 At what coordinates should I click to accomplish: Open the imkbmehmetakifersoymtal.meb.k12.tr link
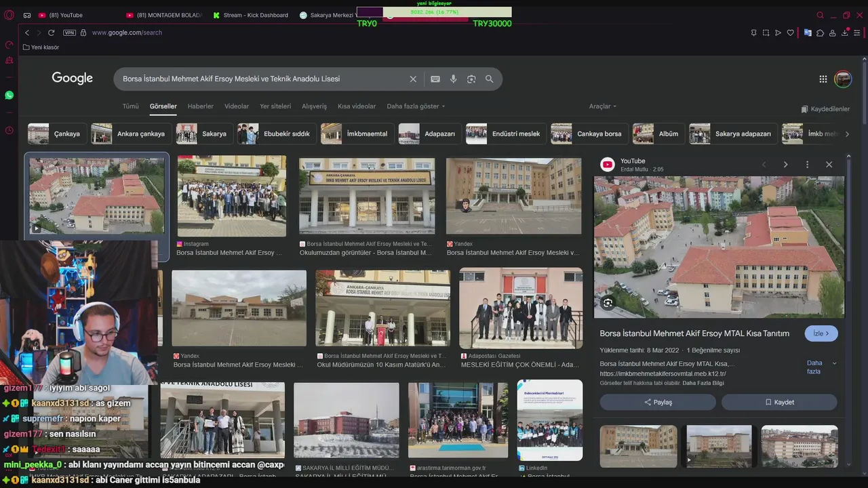663,373
